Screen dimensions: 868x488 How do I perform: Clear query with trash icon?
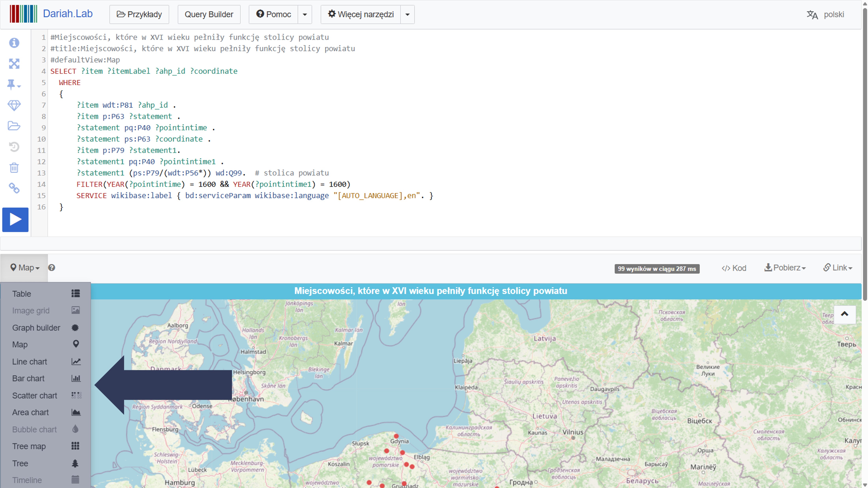point(14,168)
